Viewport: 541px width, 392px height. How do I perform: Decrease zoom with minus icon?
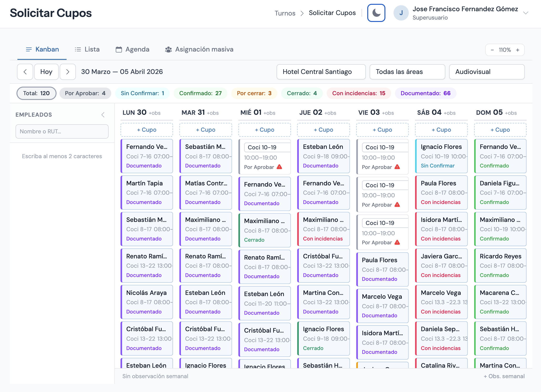(x=492, y=50)
